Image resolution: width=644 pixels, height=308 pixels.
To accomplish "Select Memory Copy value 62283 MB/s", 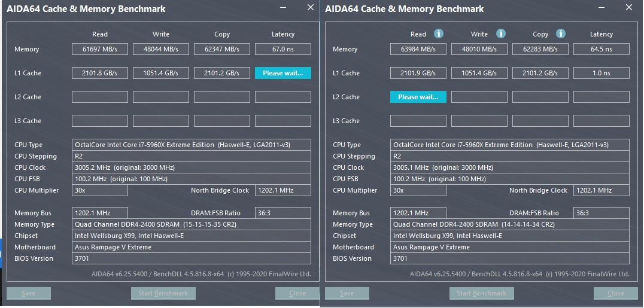I will pyautogui.click(x=540, y=49).
